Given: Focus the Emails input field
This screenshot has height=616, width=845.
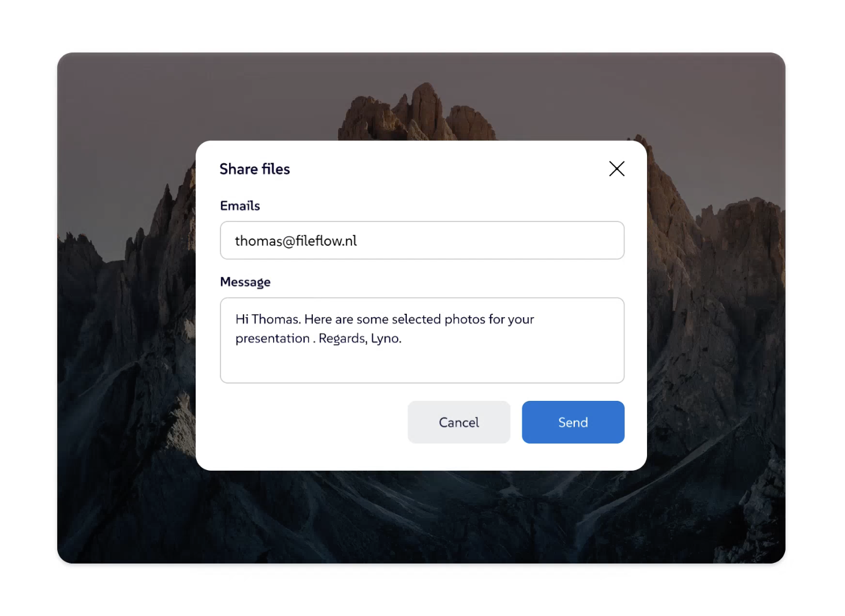Looking at the screenshot, I should (422, 241).
